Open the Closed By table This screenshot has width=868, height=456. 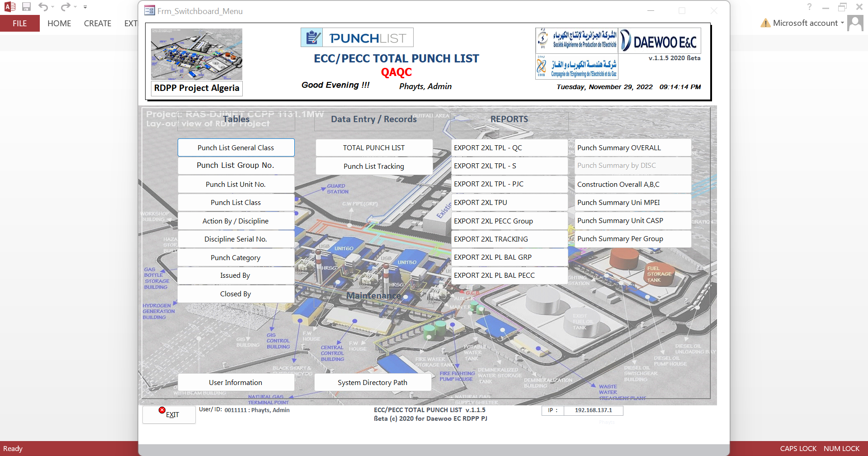click(236, 294)
